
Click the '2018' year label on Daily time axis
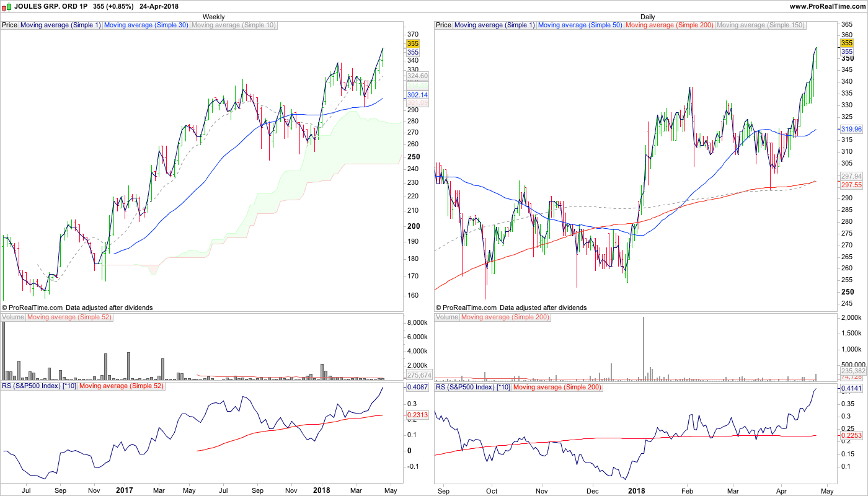point(635,490)
